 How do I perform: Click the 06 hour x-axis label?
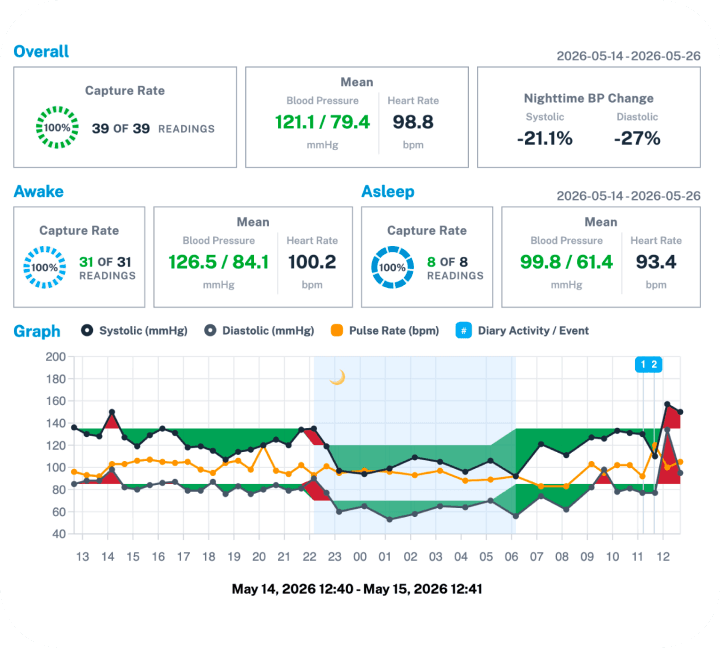click(512, 557)
